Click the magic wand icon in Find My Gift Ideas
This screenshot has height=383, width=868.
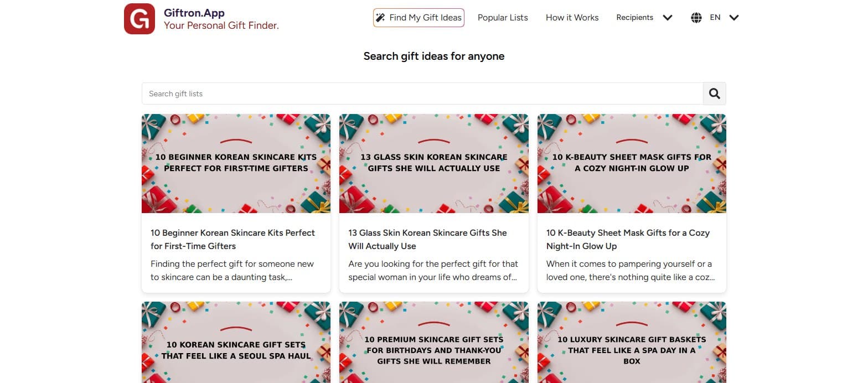[380, 18]
